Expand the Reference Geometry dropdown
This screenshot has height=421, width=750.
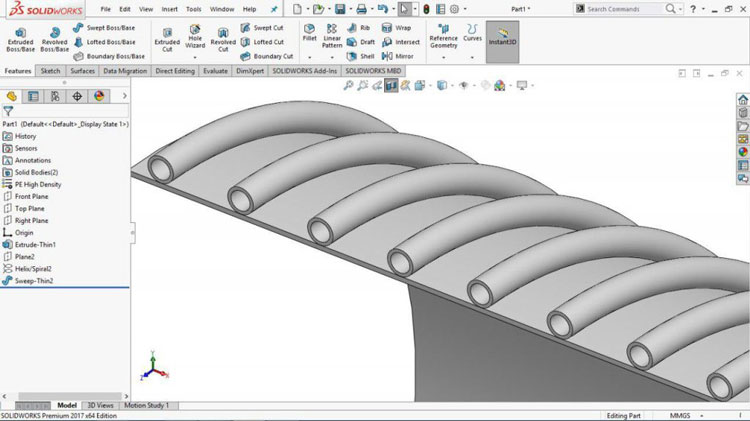[443, 57]
